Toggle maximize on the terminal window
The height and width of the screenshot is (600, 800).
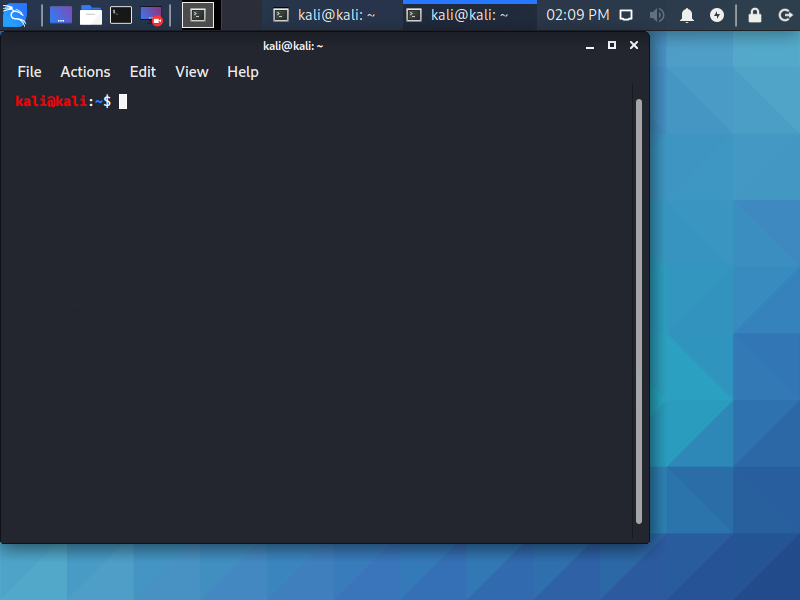pos(612,45)
